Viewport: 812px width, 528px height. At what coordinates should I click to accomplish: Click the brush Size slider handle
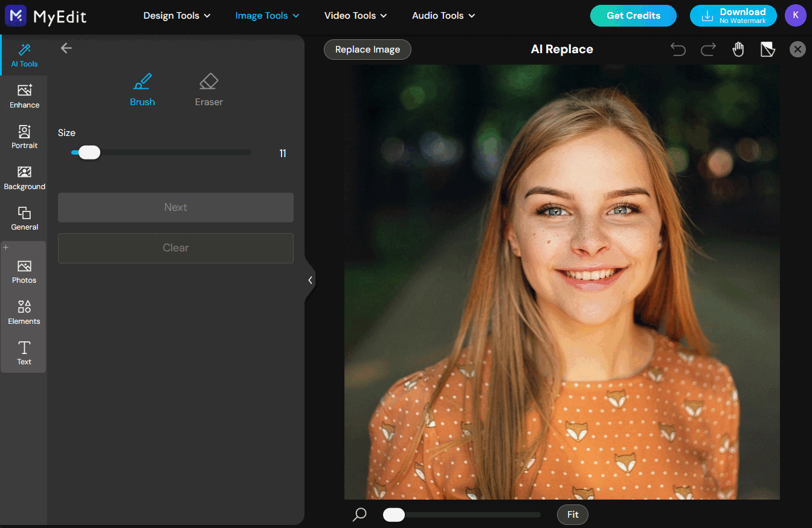pyautogui.click(x=89, y=153)
